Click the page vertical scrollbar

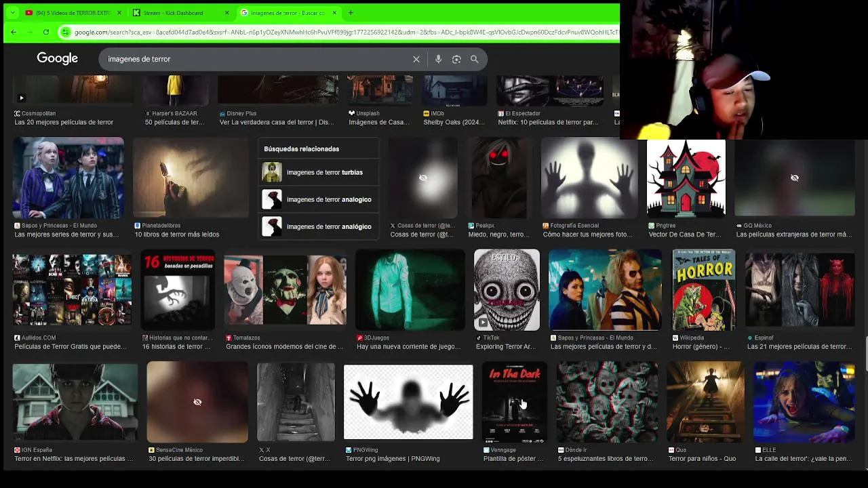865,352
